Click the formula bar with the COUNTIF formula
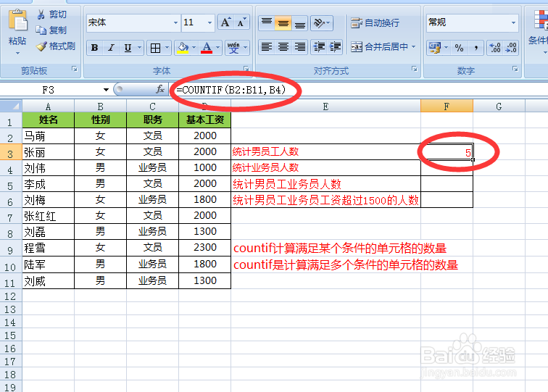 pyautogui.click(x=358, y=90)
